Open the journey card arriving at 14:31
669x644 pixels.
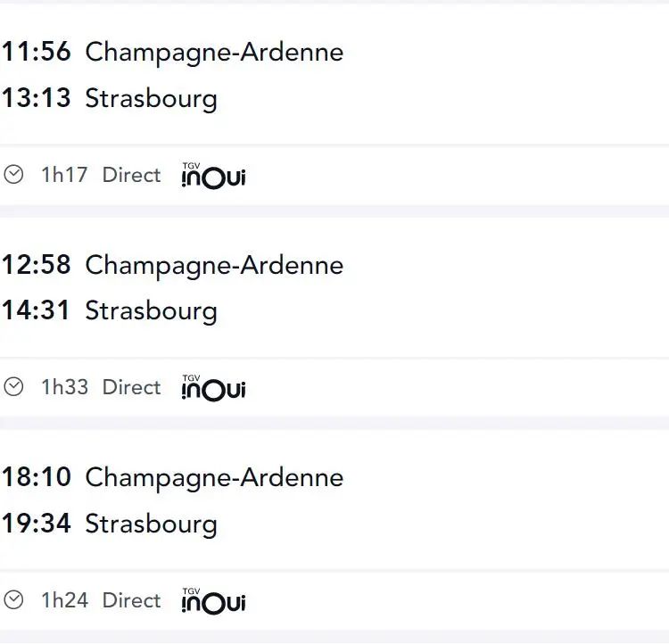(334, 317)
